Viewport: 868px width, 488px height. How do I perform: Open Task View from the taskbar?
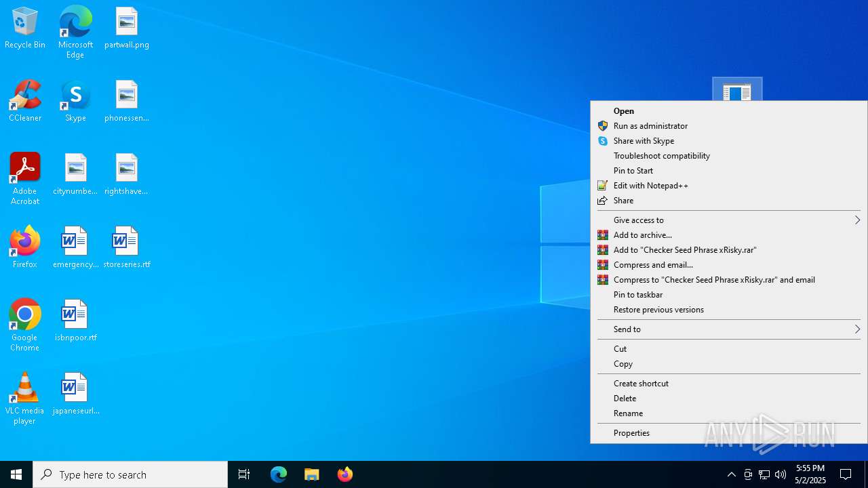pyautogui.click(x=244, y=474)
